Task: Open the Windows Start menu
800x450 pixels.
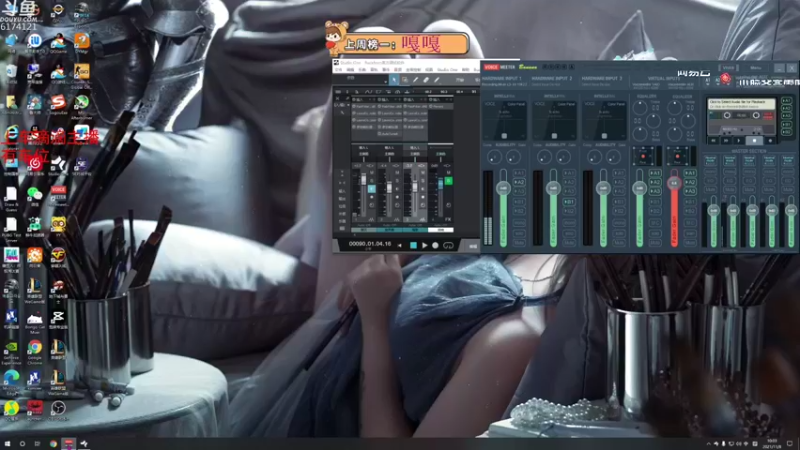Action: [7, 444]
